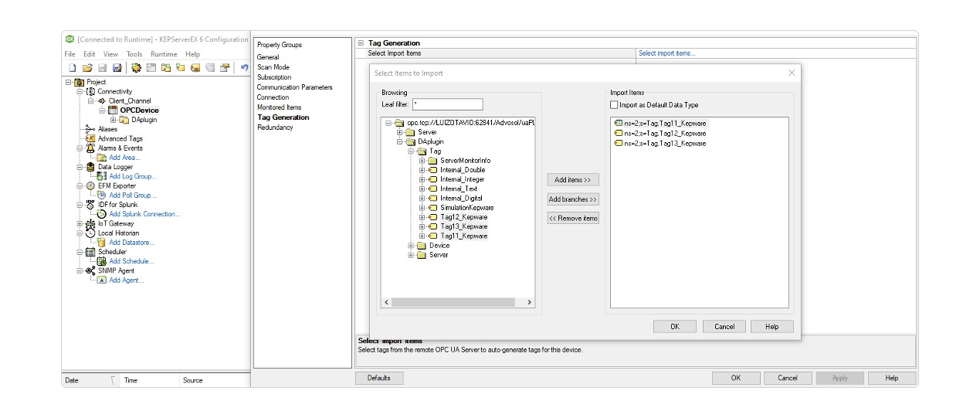The height and width of the screenshot is (418, 980).
Task: Click the Undo arrow toolbar icon
Action: coord(244,68)
